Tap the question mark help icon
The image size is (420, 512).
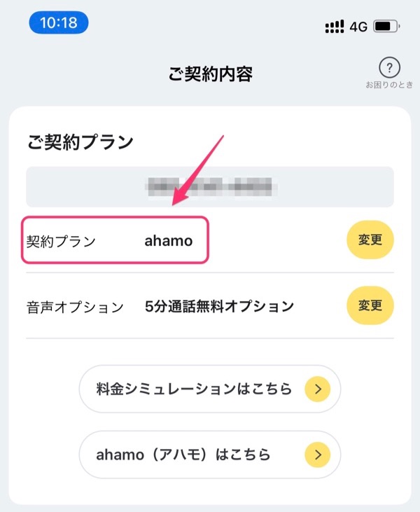pyautogui.click(x=389, y=68)
